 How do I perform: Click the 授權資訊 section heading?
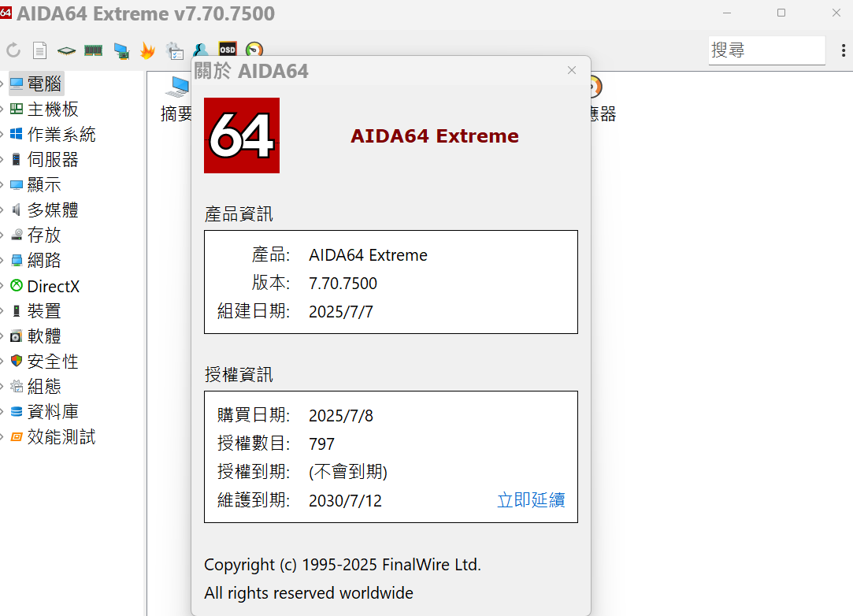(239, 374)
